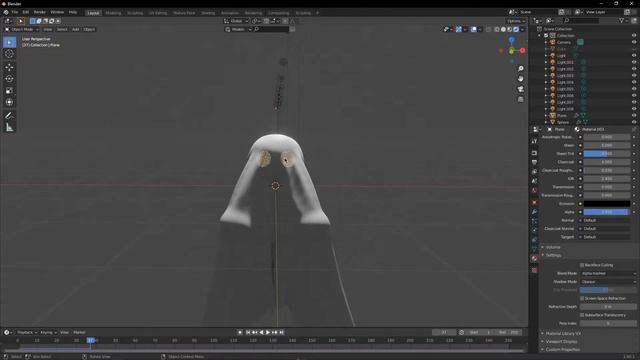Screen dimensions: 640x360
Task: Open the Active Tool properties tab
Action: tap(534, 141)
